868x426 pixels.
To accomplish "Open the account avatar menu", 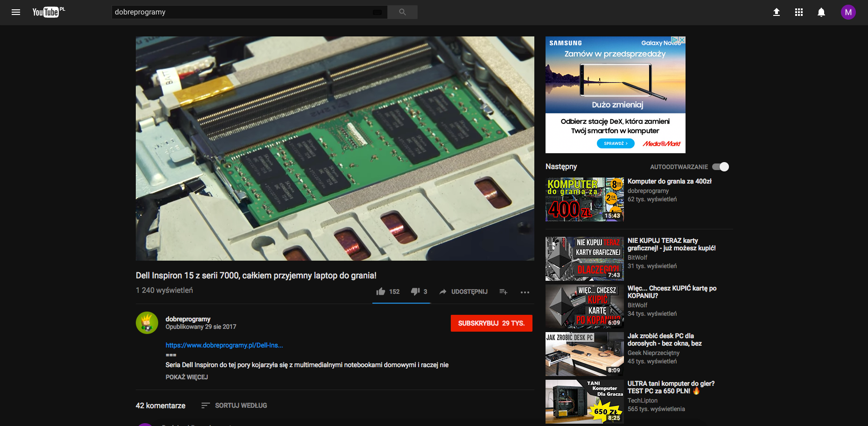I will click(848, 12).
